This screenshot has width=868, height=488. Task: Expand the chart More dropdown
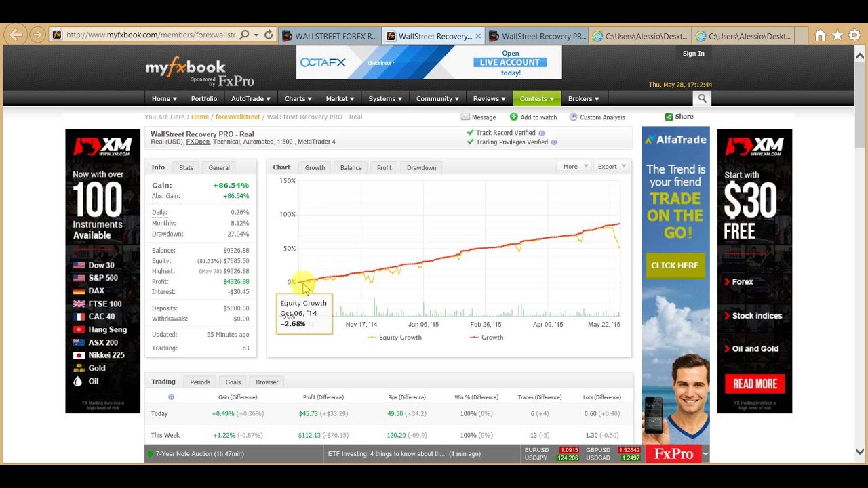(x=574, y=166)
